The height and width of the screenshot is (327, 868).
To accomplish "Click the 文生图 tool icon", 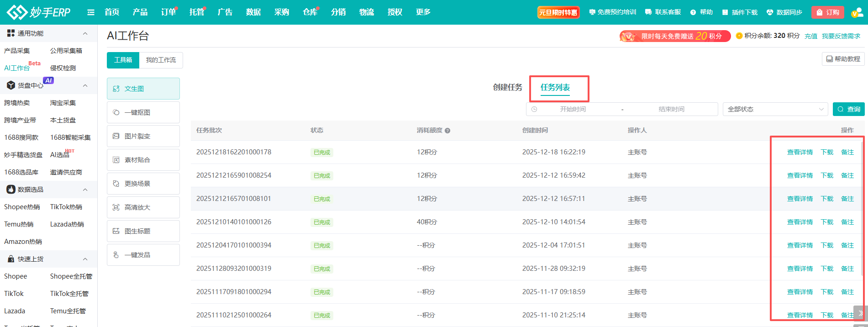I will tap(116, 89).
